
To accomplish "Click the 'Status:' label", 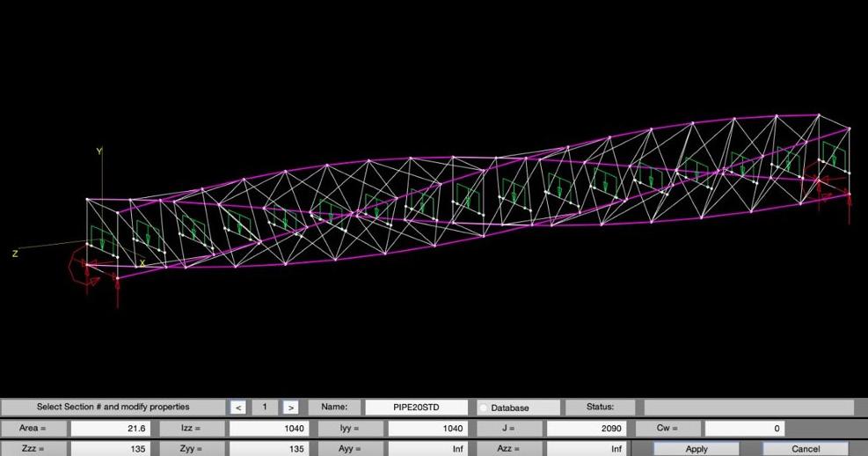I will click(x=600, y=407).
